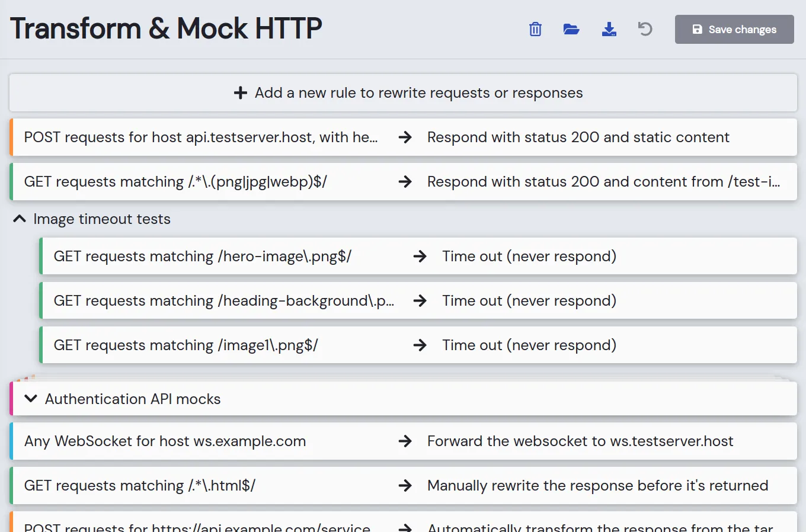Click the open folder icon to import rules
806x532 pixels.
571,29
